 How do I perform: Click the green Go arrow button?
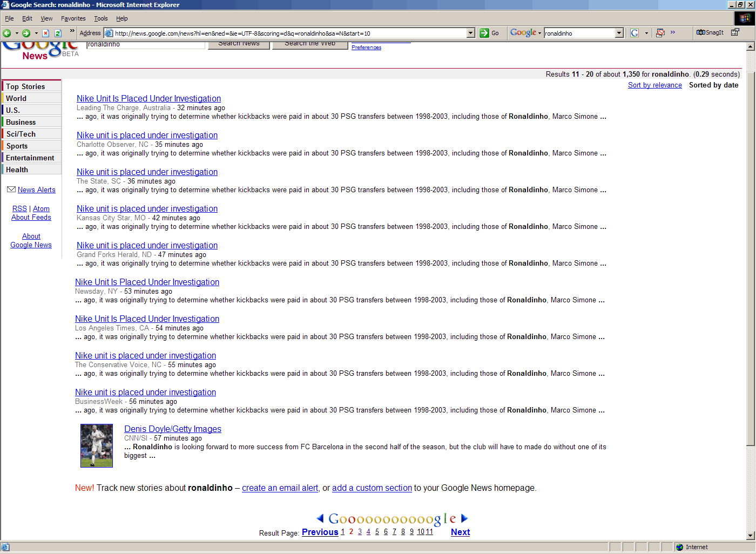click(x=484, y=33)
